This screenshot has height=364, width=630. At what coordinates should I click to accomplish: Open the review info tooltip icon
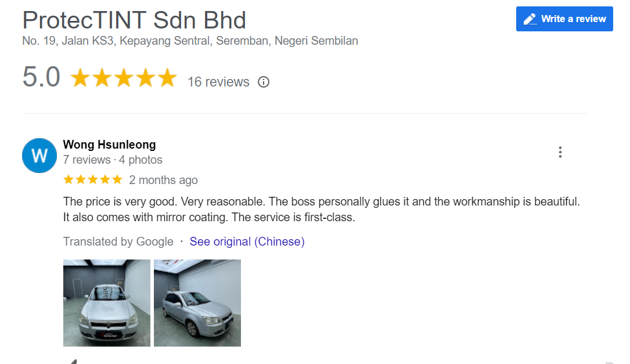[263, 82]
